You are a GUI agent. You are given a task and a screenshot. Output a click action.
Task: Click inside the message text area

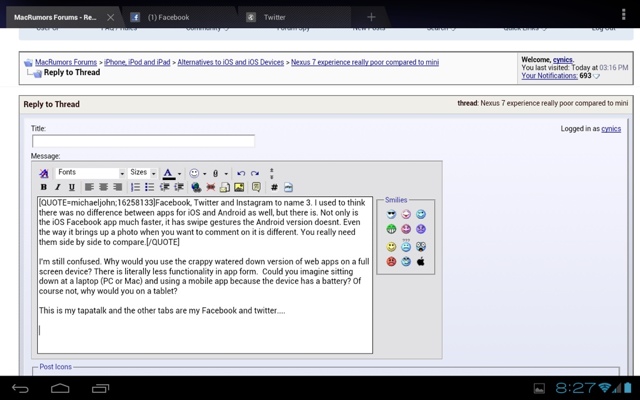coord(205,275)
